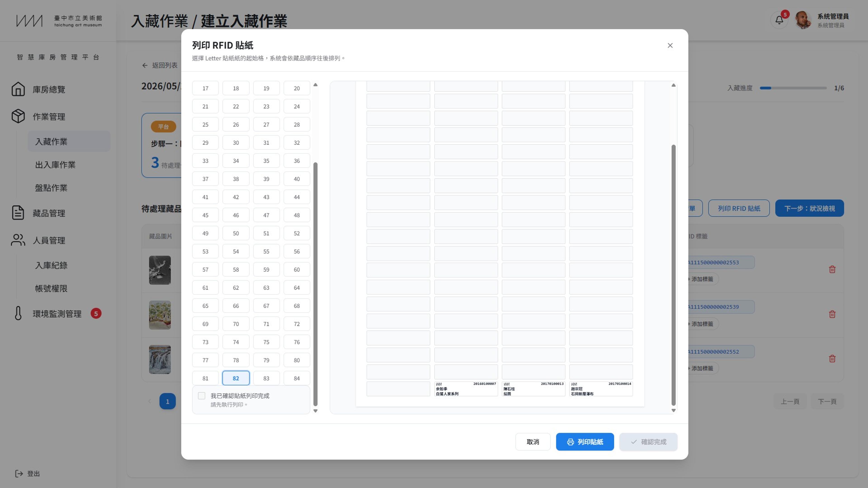This screenshot has width=868, height=488.
Task: Click the blue 列印貼紙 button
Action: [x=585, y=442]
